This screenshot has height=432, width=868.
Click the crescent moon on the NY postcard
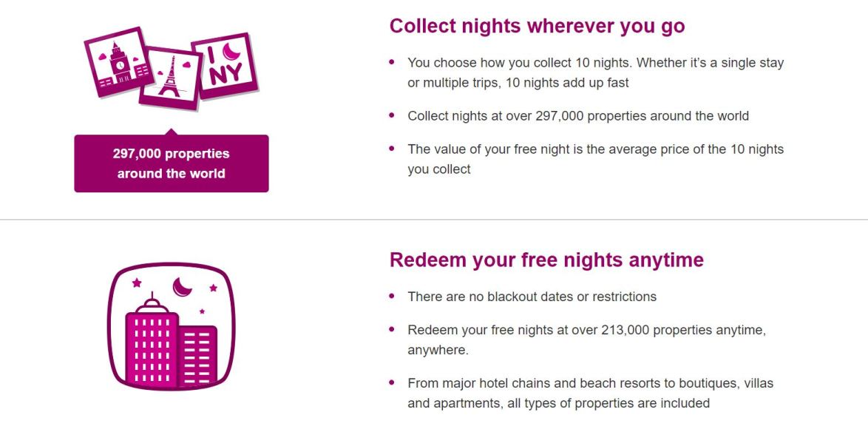pyautogui.click(x=232, y=51)
